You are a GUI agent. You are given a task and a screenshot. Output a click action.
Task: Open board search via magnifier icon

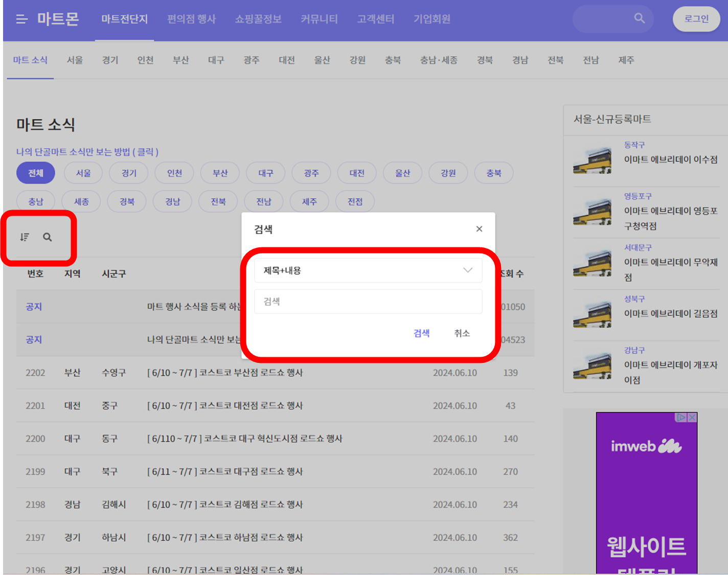pyautogui.click(x=48, y=237)
